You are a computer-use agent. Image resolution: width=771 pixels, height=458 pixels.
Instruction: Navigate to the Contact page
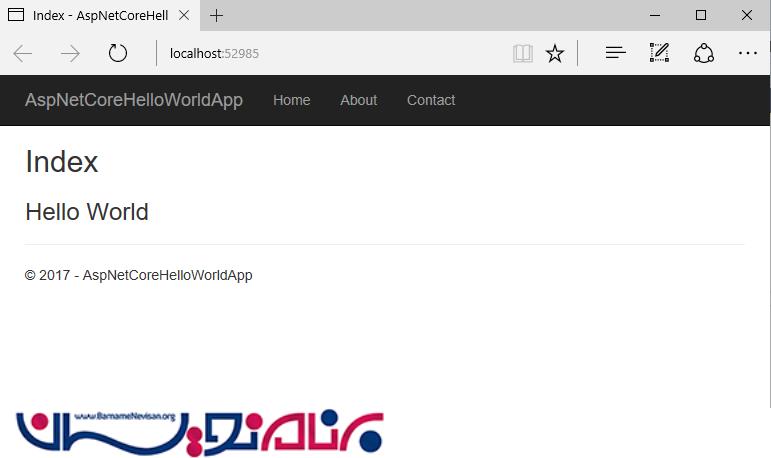(x=430, y=100)
